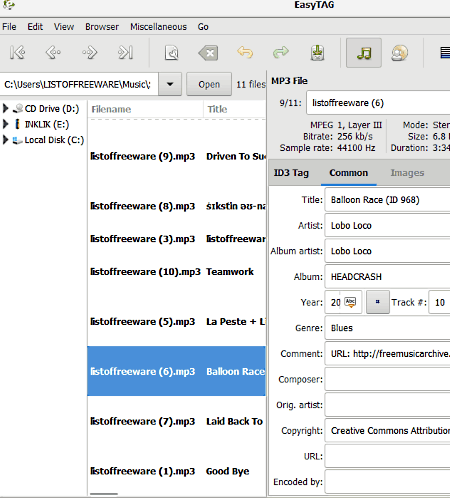Click the spell-check icon in Year field
Image resolution: width=450 pixels, height=498 pixels.
point(350,302)
